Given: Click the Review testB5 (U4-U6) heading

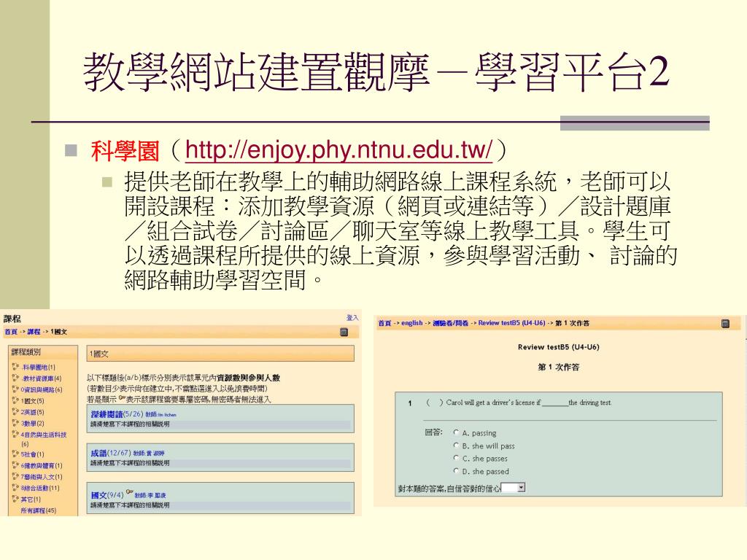Looking at the screenshot, I should 558,347.
